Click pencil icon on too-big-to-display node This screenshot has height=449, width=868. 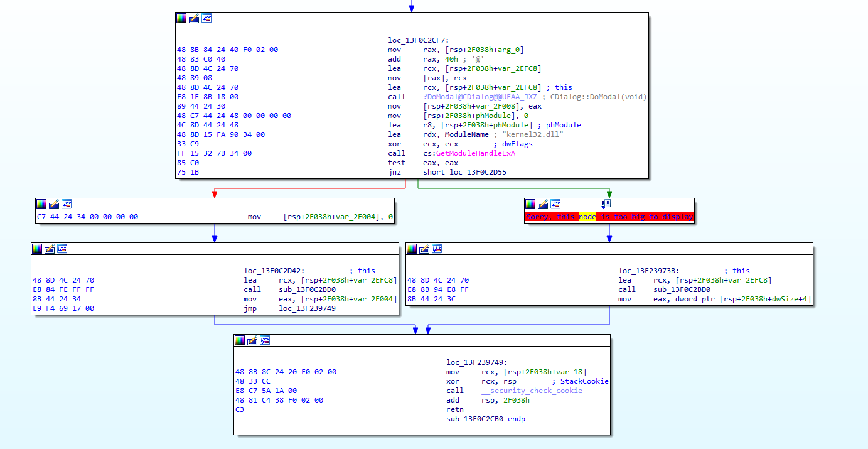click(x=543, y=204)
